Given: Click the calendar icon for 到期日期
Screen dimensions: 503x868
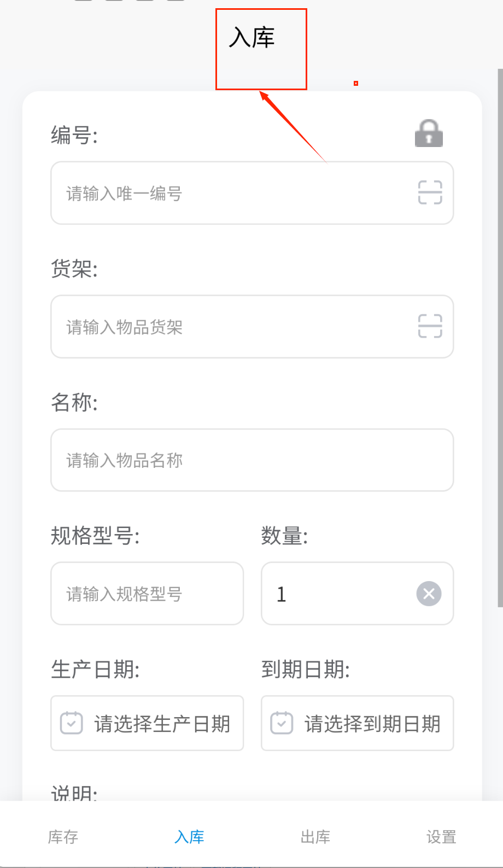Looking at the screenshot, I should coord(282,723).
